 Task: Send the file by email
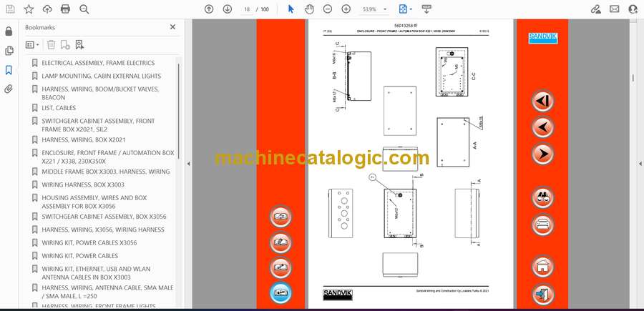pos(615,9)
